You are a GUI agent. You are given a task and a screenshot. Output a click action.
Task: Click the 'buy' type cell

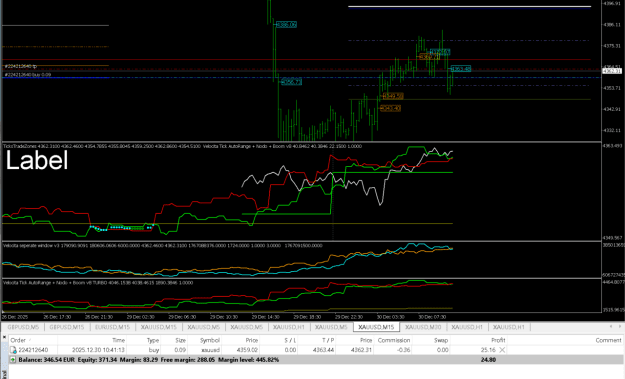[x=154, y=350]
